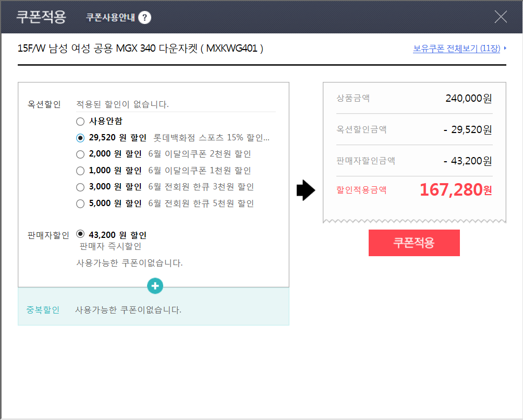Click the 중복할인 section label

click(43, 310)
